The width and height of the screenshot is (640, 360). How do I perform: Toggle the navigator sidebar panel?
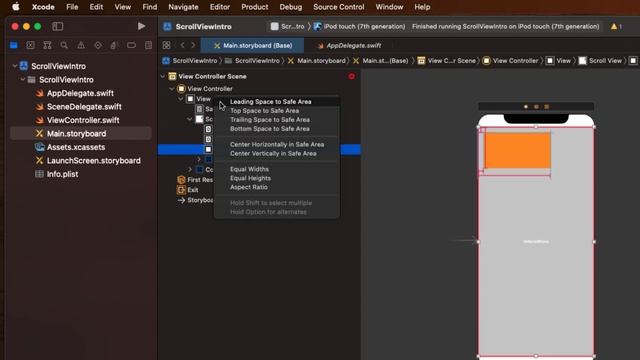tap(58, 27)
